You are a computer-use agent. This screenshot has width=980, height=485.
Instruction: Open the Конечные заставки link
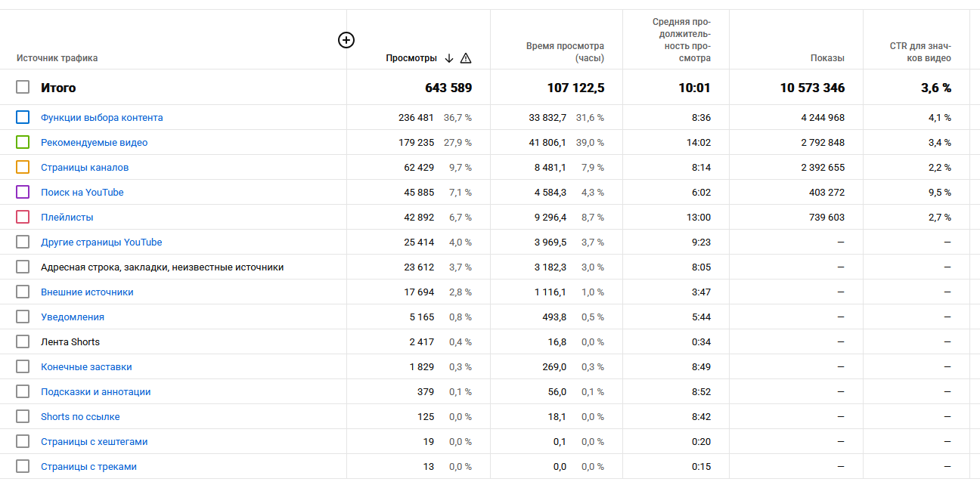[86, 367]
